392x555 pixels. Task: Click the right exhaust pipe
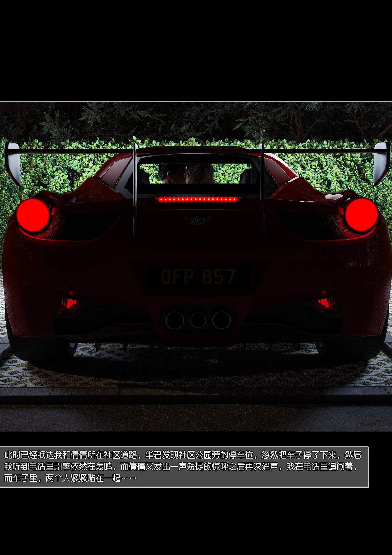pos(221,320)
